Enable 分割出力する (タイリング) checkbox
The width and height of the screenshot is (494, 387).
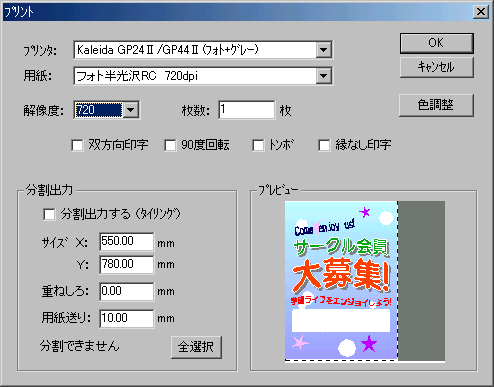click(49, 214)
